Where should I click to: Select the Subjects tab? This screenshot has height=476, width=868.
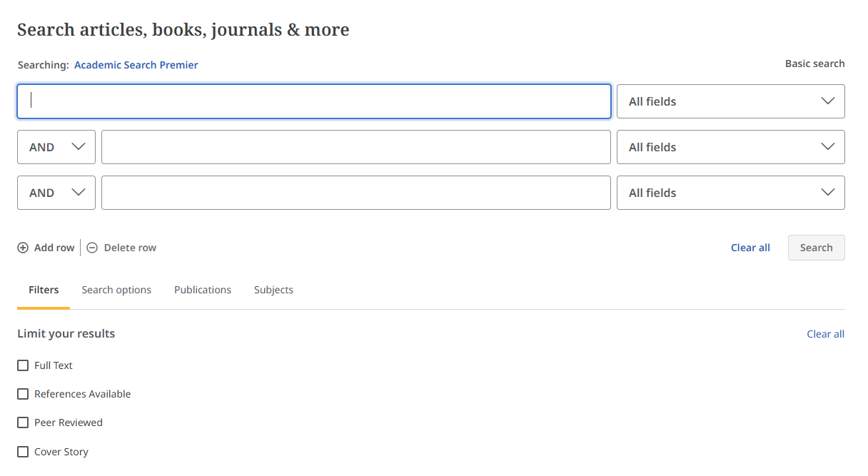click(x=273, y=289)
